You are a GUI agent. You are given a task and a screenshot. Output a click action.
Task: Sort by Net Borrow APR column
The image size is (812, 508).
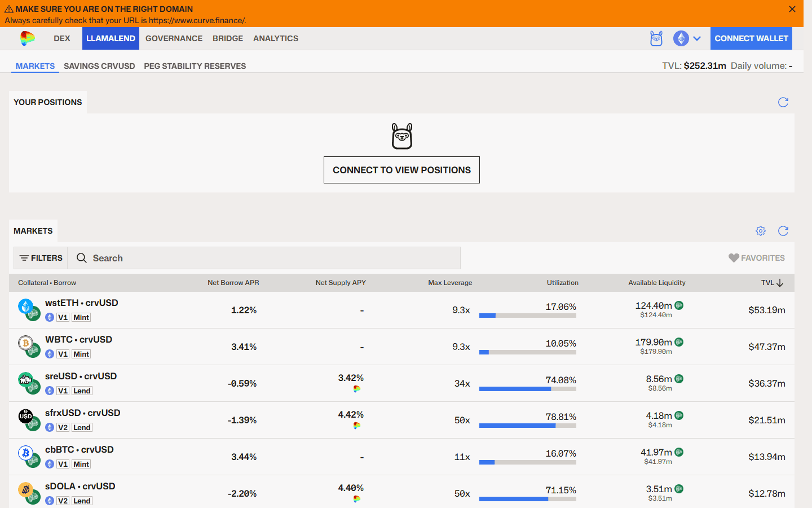coord(233,283)
